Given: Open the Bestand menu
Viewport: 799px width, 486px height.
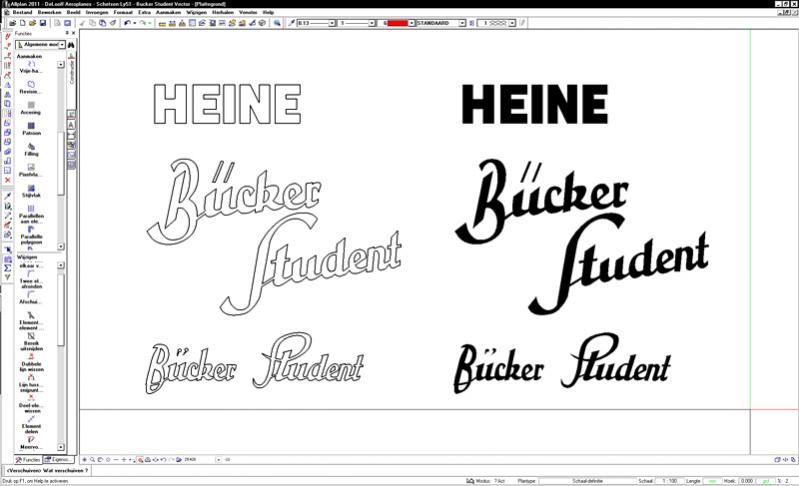Looking at the screenshot, I should [x=22, y=12].
